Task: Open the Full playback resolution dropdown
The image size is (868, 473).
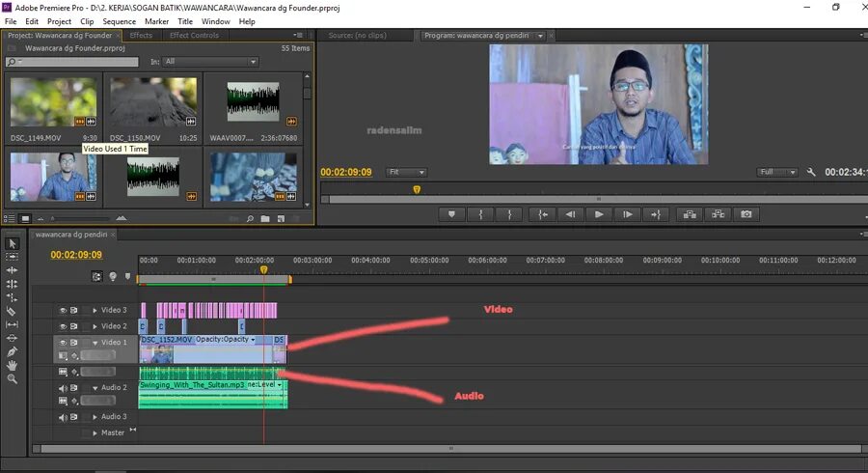Action: pos(777,172)
